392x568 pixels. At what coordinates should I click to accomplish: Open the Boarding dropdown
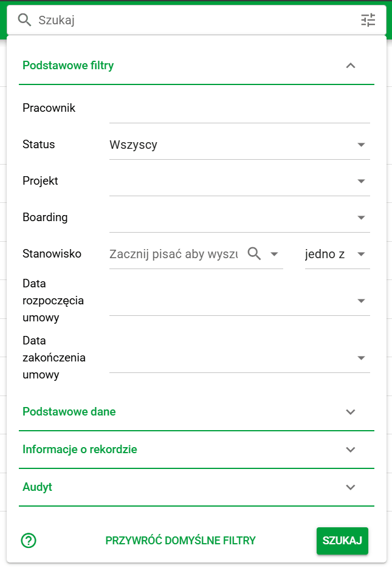(x=361, y=217)
